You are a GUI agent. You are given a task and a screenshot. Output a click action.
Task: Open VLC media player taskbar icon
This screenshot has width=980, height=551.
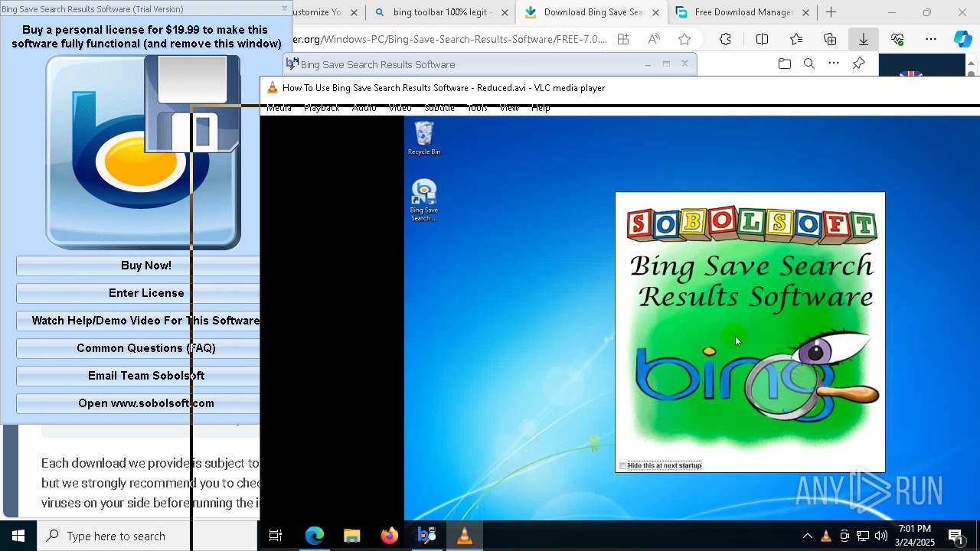pyautogui.click(x=464, y=536)
